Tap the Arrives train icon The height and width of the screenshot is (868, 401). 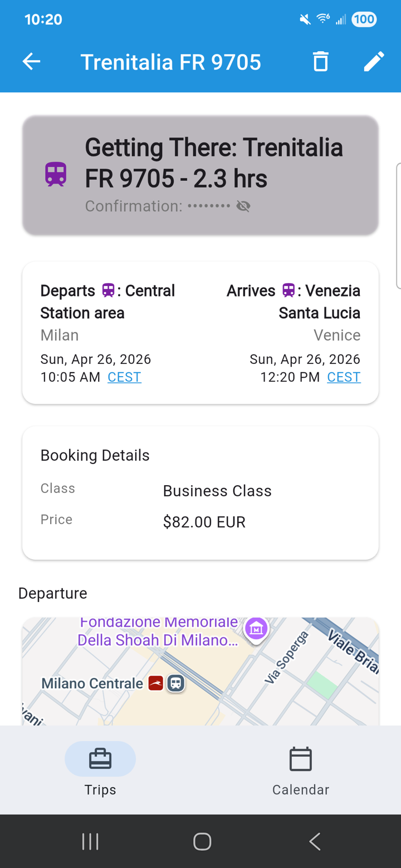click(x=288, y=290)
